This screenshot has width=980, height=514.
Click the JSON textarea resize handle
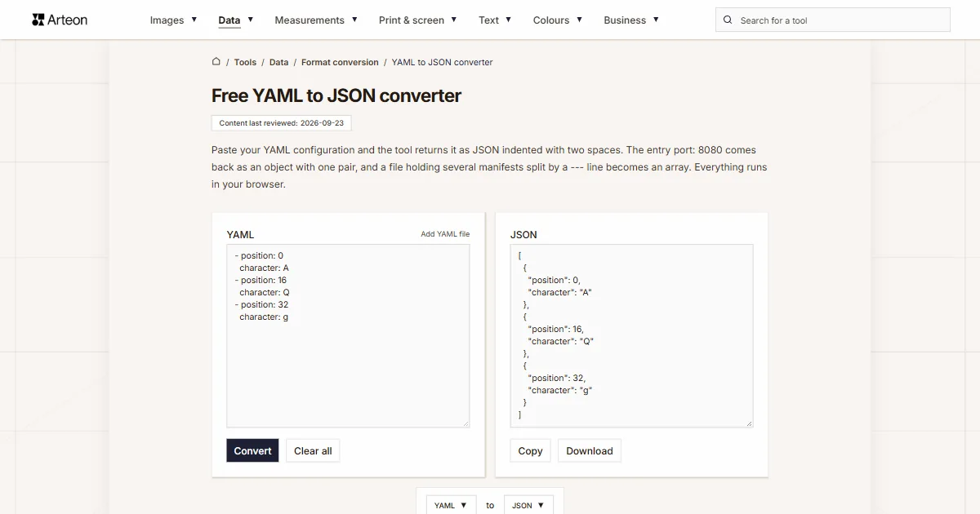(749, 423)
